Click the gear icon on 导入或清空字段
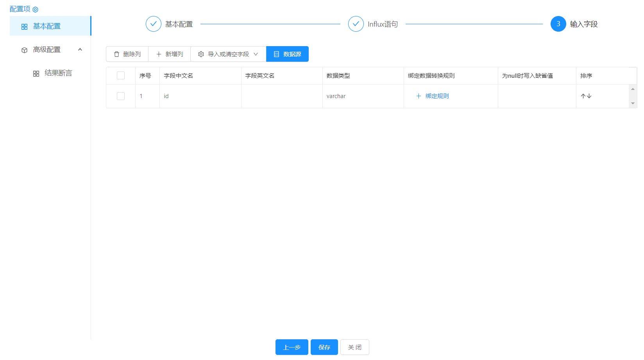Image resolution: width=644 pixels, height=360 pixels. click(201, 54)
